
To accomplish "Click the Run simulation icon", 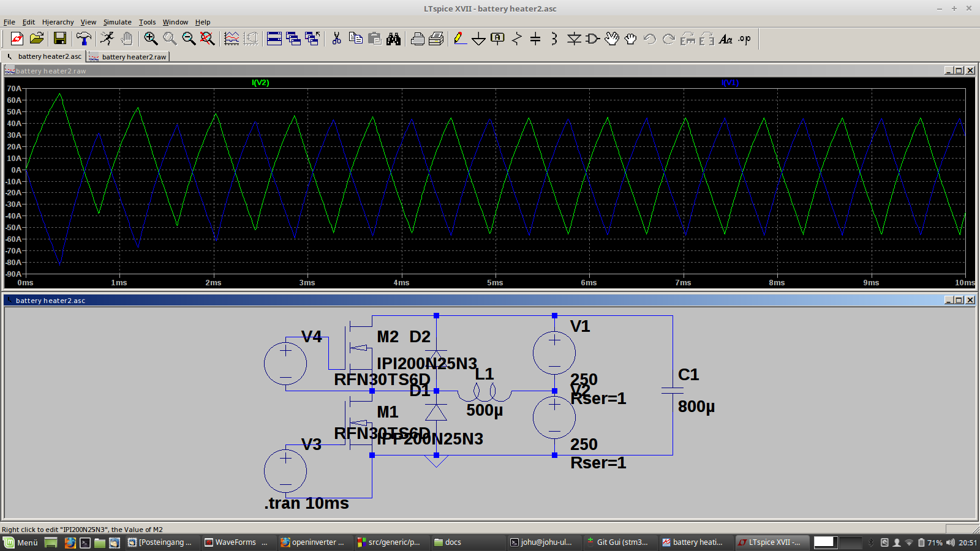I will (107, 39).
